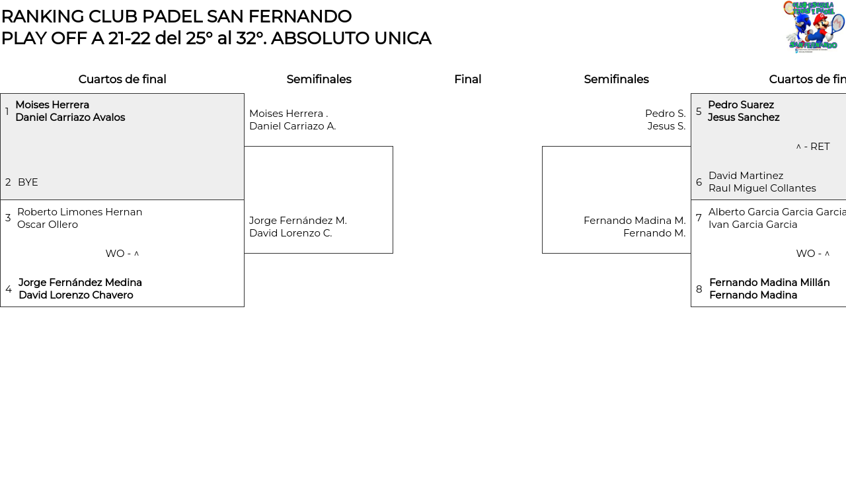Click the Play Off A 21-22 subtitle
Image resolution: width=846 pixels, height=504 pixels.
click(x=216, y=38)
